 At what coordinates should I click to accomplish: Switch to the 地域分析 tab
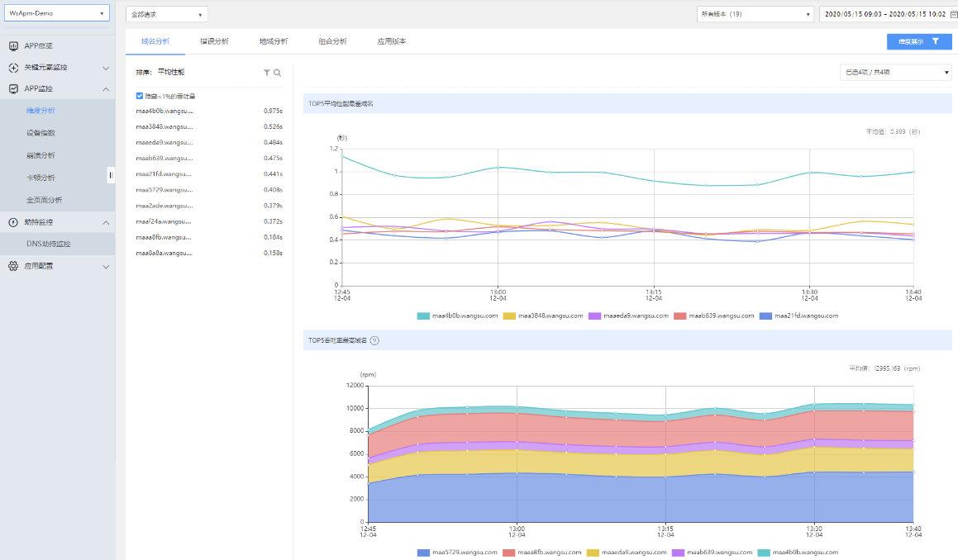click(273, 41)
